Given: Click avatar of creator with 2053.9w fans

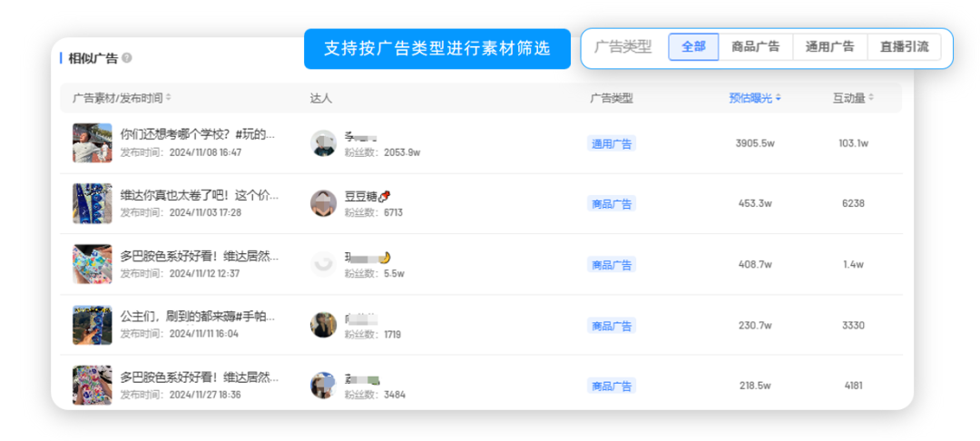Looking at the screenshot, I should [x=323, y=143].
